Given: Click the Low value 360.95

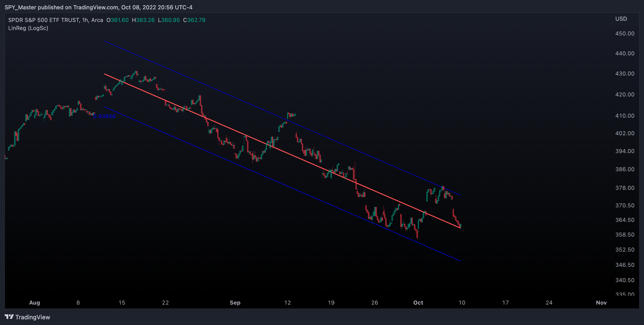Looking at the screenshot, I should coord(171,20).
